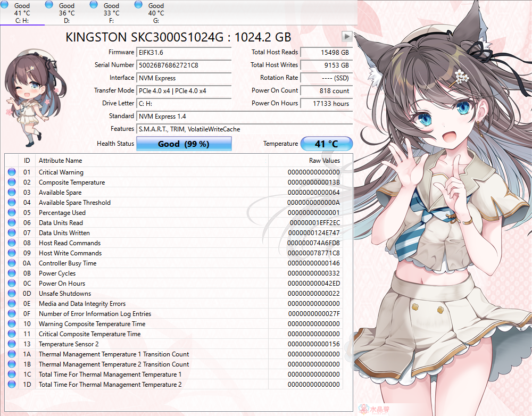Click the status orb for Host Write Commands
The width and height of the screenshot is (532, 416).
point(12,253)
